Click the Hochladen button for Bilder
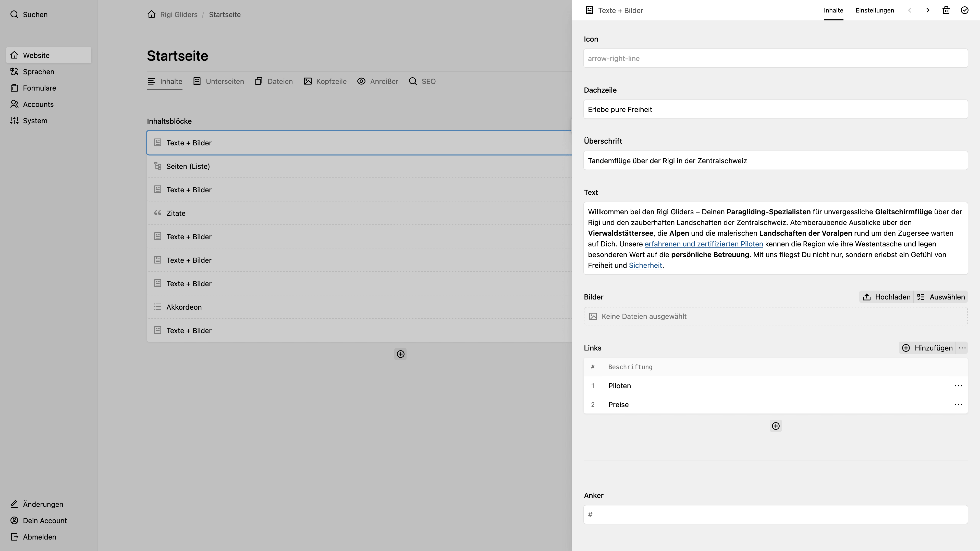The height and width of the screenshot is (551, 980). (x=886, y=297)
